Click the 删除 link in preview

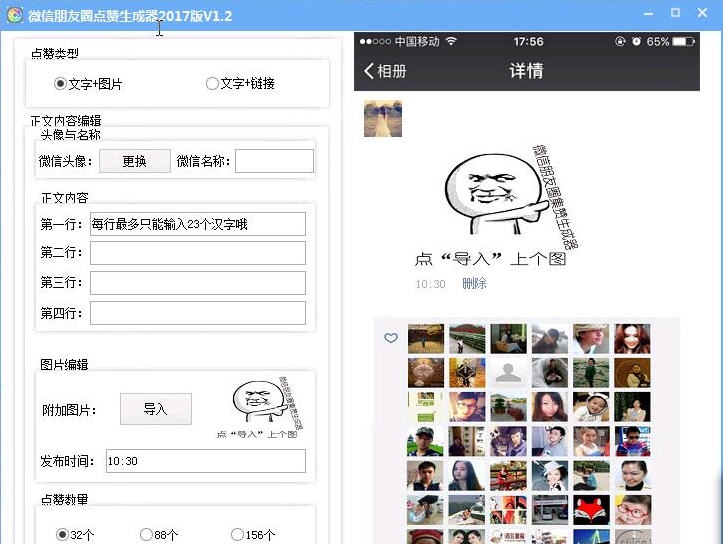pyautogui.click(x=474, y=283)
